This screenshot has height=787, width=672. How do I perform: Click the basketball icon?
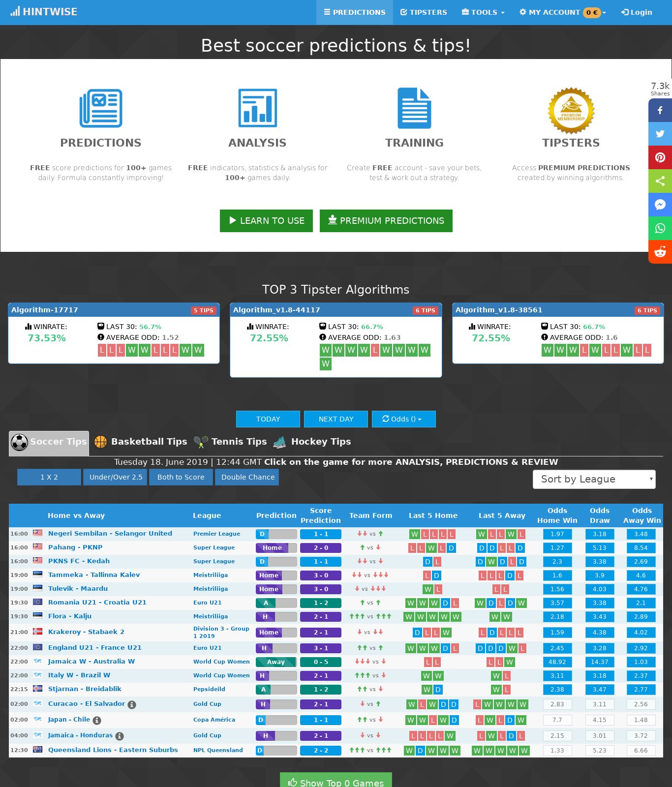[x=100, y=442]
